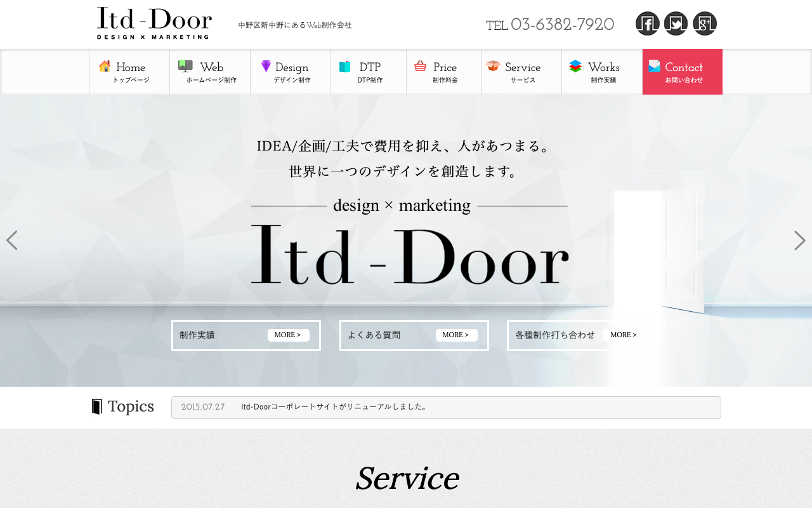Go to the Home menu item
The width and height of the screenshot is (812, 508).
tap(129, 72)
